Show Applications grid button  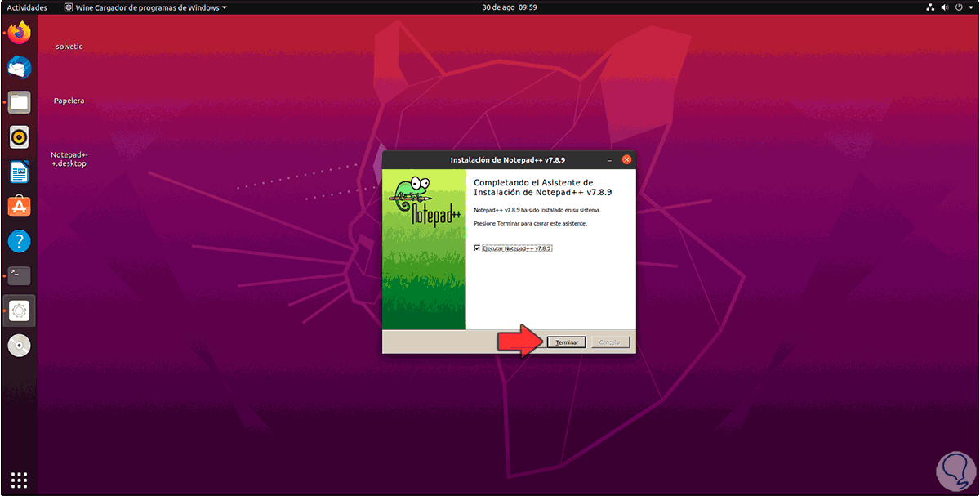point(20,480)
